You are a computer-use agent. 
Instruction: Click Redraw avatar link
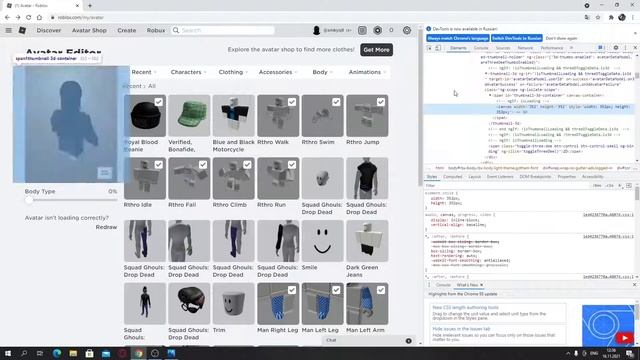point(106,227)
